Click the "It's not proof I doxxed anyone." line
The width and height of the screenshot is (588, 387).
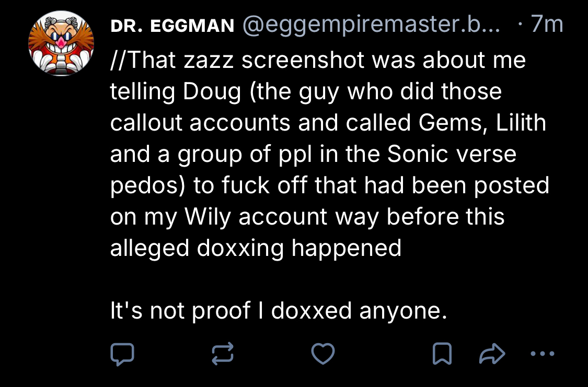point(279,311)
